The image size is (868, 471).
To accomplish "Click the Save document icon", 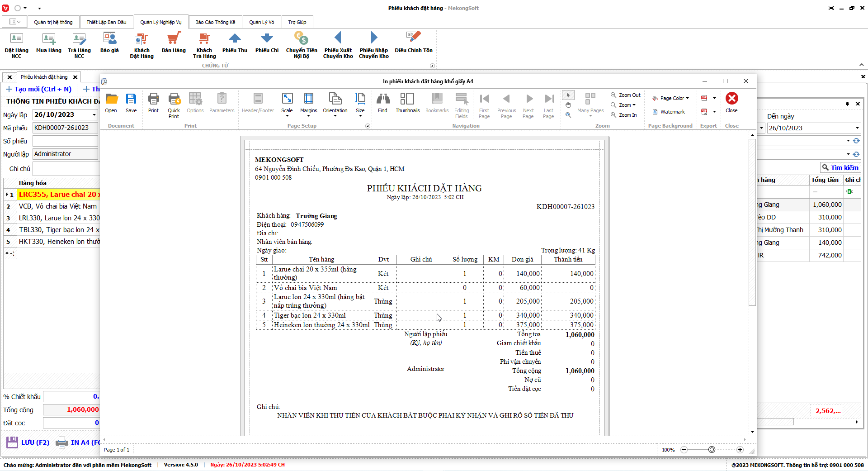I will pos(131,103).
